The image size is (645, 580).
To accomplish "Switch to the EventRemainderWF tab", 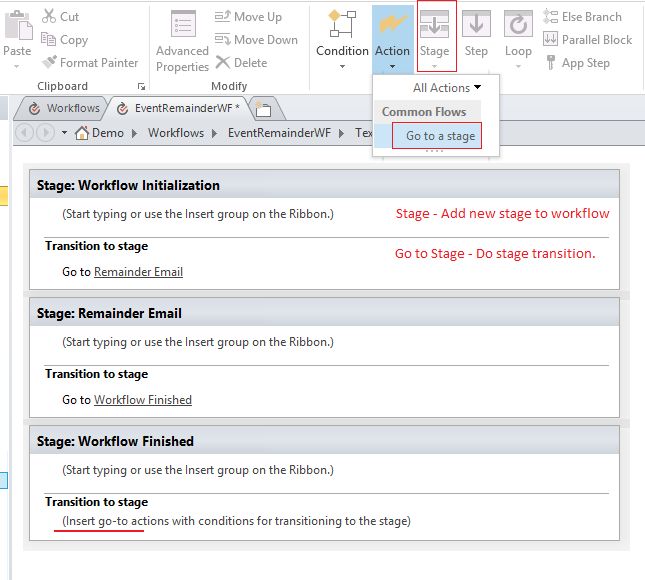I will coord(179,108).
